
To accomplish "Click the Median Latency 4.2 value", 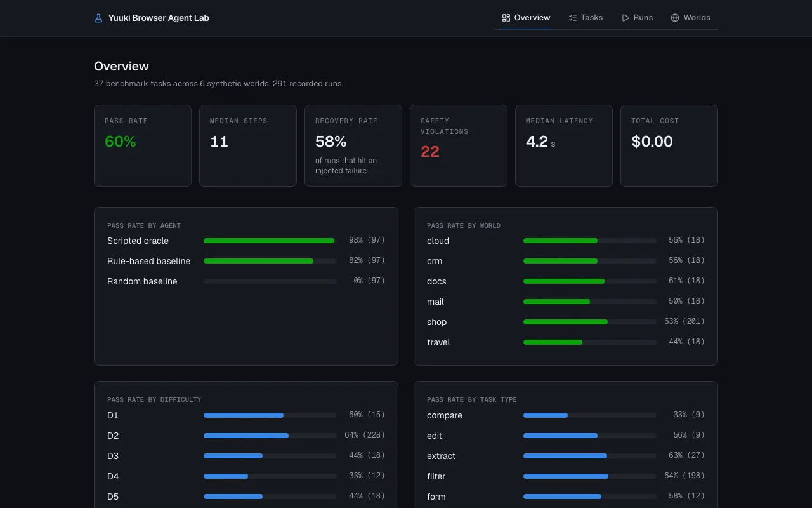I will coord(537,141).
